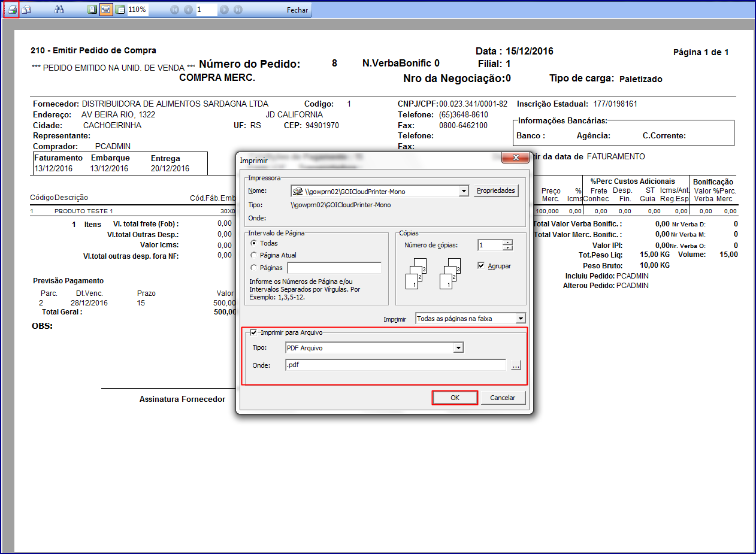Screen dimensions: 756x554
Task: Click the Paletizado load type text
Action: [641, 79]
